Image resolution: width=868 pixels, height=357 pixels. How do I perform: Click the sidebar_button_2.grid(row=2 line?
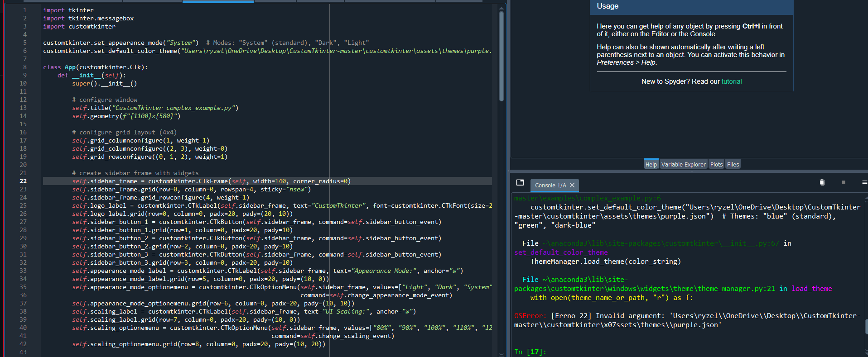coord(183,246)
